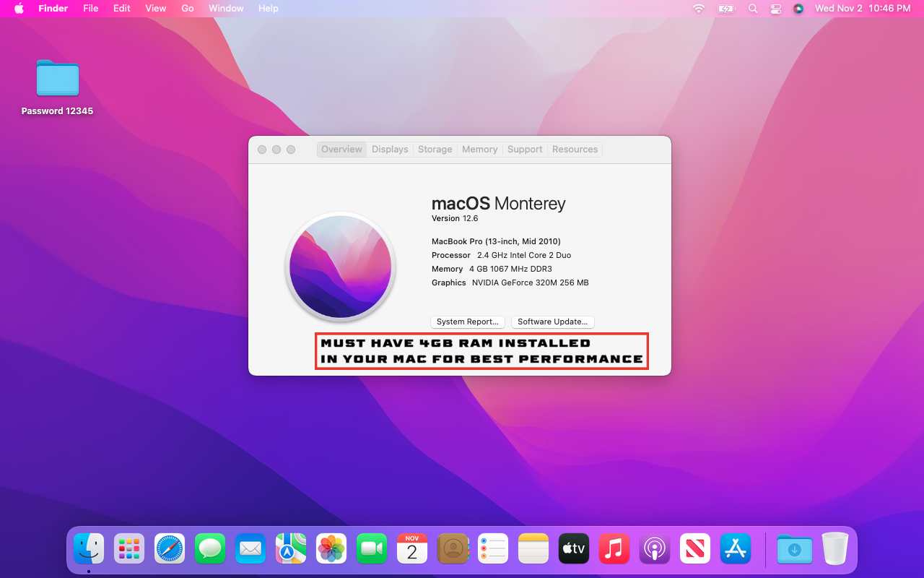Open the Finder menu
924x578 pixels.
pyautogui.click(x=53, y=9)
